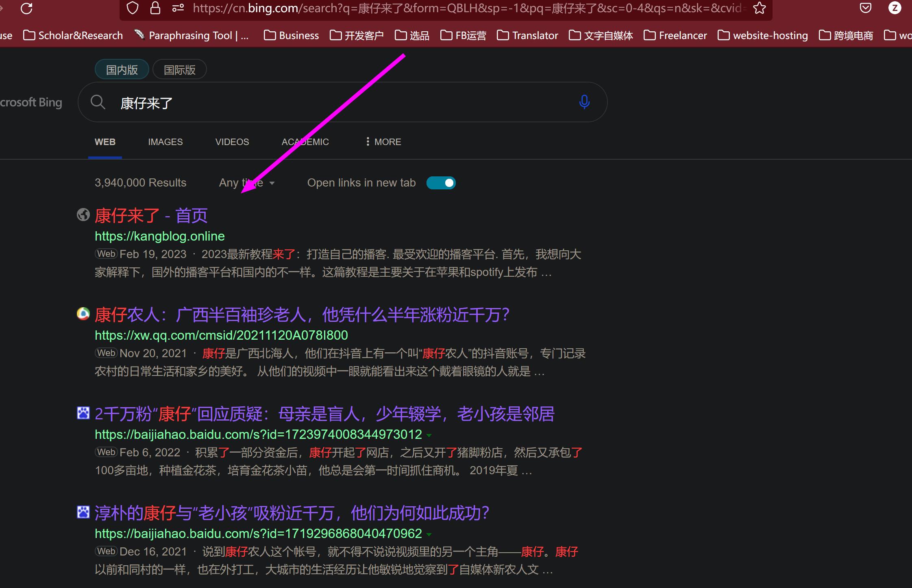Click the Tencent favicon beside 康仔农人 result
This screenshot has width=912, height=588.
click(x=83, y=314)
